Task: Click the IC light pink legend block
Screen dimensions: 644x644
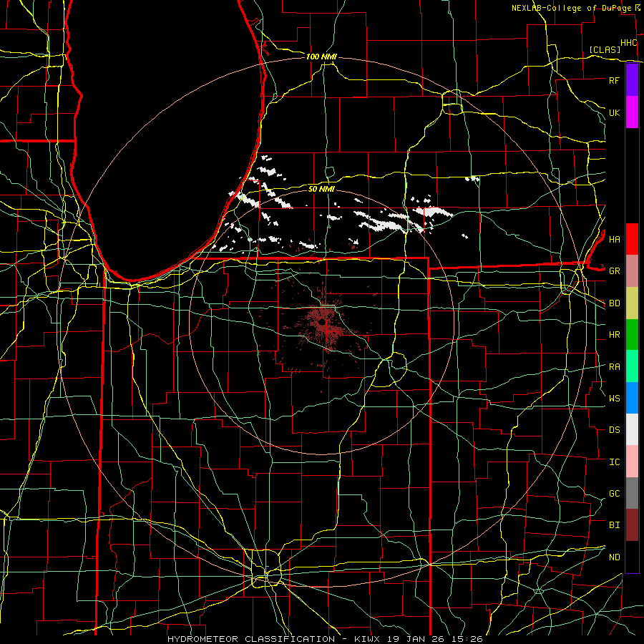Action: 632,462
